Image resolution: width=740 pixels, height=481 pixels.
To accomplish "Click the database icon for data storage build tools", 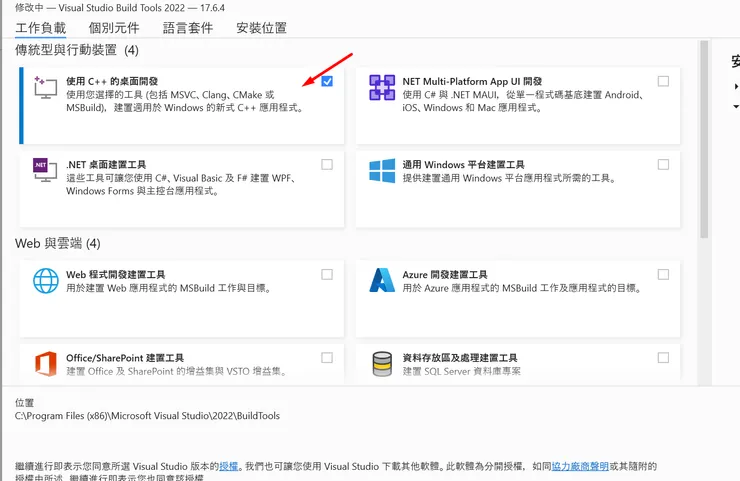I will click(382, 363).
